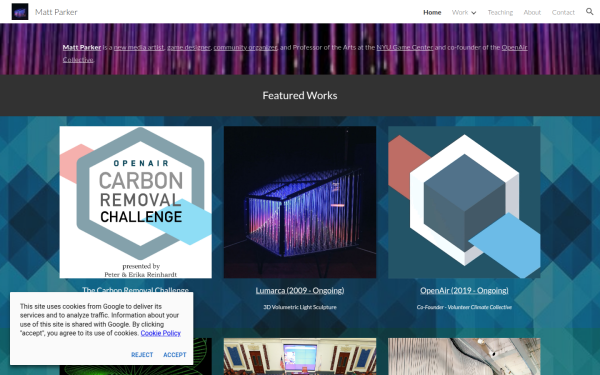Screen dimensions: 600x375
Task: Open the About page
Action: click(532, 12)
